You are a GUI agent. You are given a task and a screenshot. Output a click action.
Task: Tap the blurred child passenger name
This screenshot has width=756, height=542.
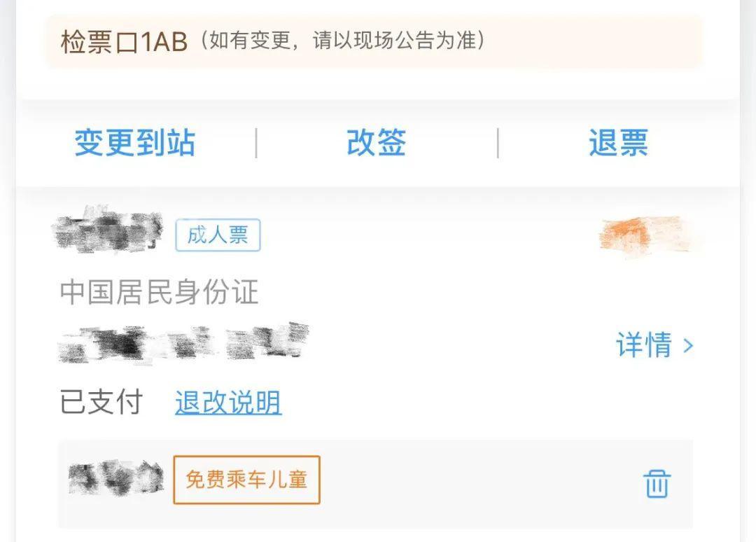coord(115,478)
